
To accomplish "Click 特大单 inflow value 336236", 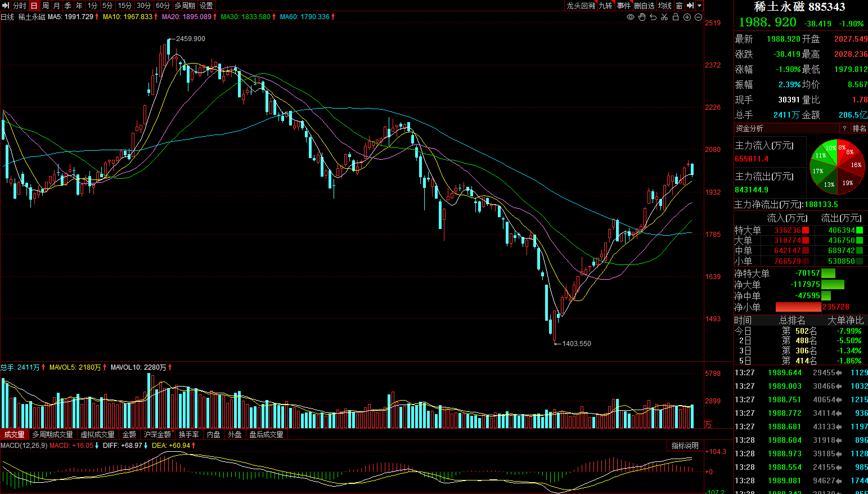I will click(788, 230).
